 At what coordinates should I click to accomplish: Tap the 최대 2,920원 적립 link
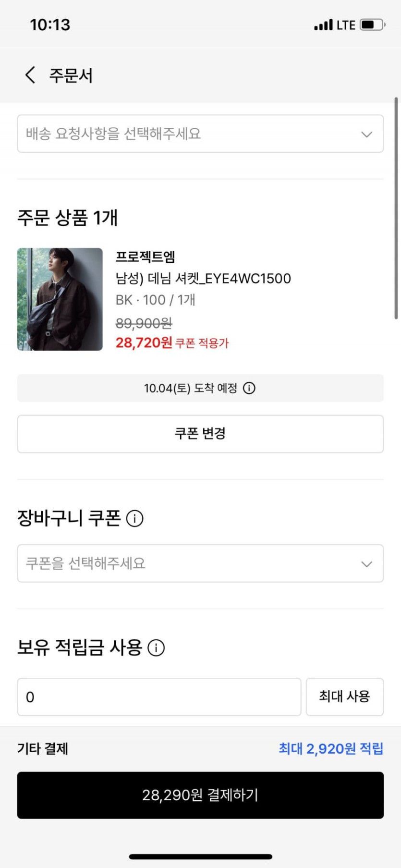[x=331, y=748]
